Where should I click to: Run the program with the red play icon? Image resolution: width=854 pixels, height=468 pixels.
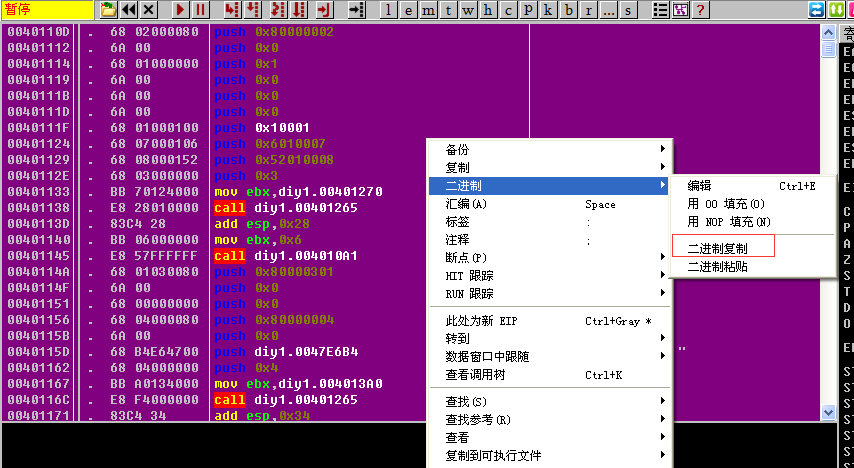tap(181, 9)
